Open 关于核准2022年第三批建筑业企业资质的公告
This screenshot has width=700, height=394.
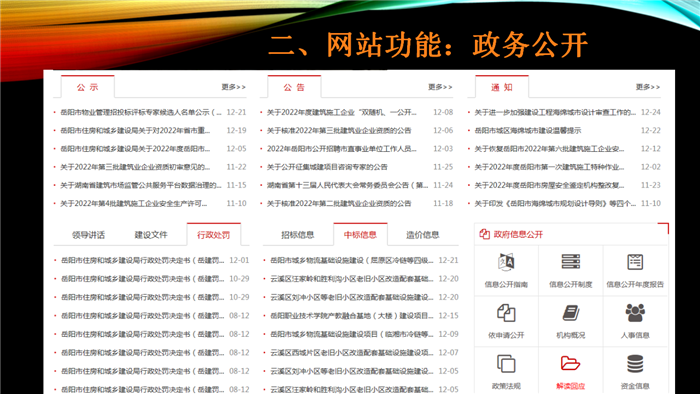click(339, 131)
